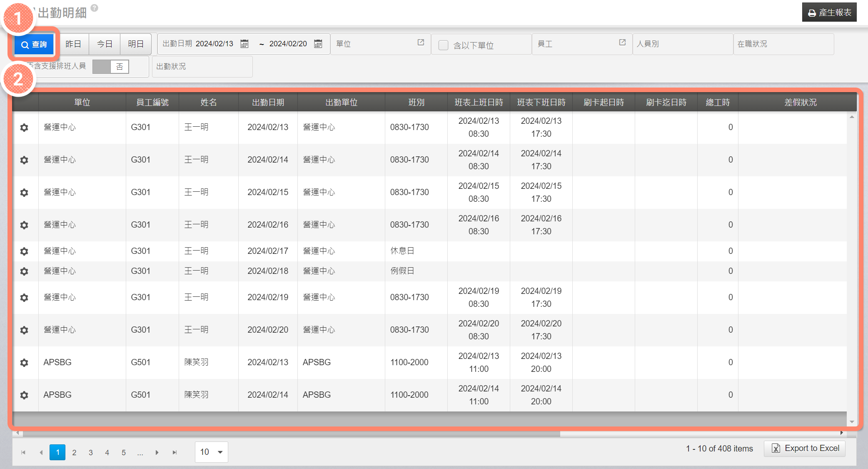This screenshot has width=868, height=469.
Task: Toggle the 不含支援排班人員 switch
Action: (x=111, y=67)
